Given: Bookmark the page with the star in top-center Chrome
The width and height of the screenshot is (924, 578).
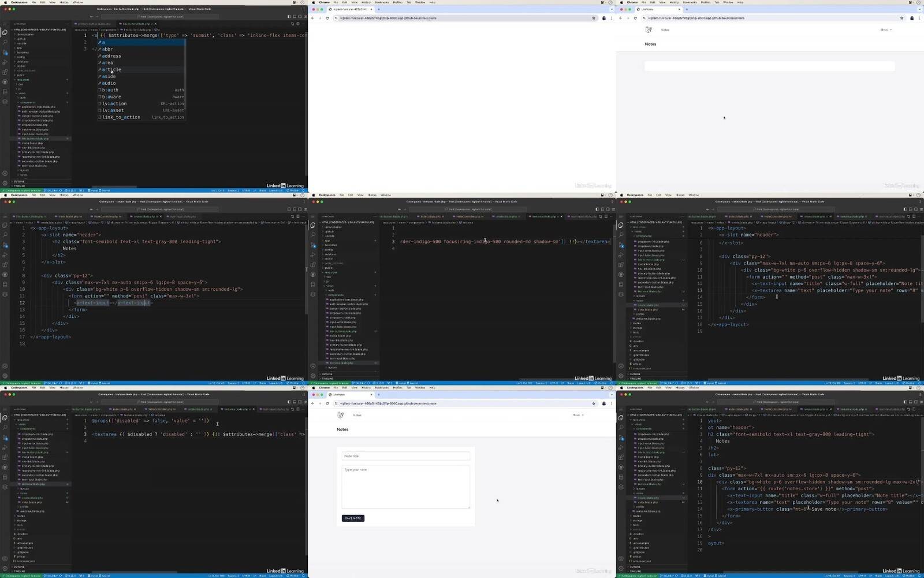Looking at the screenshot, I should point(594,18).
